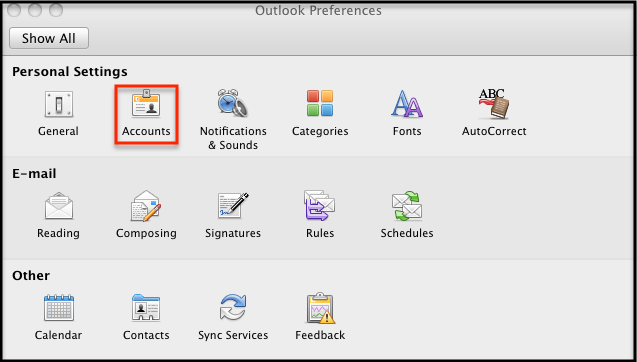Open Contacts folder card icon
The width and height of the screenshot is (637, 362).
(146, 308)
